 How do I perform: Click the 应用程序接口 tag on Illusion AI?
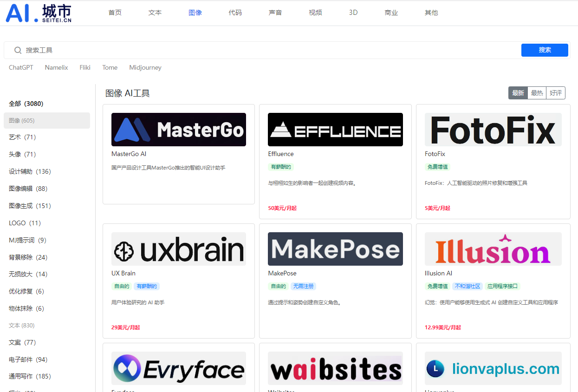[x=502, y=286]
